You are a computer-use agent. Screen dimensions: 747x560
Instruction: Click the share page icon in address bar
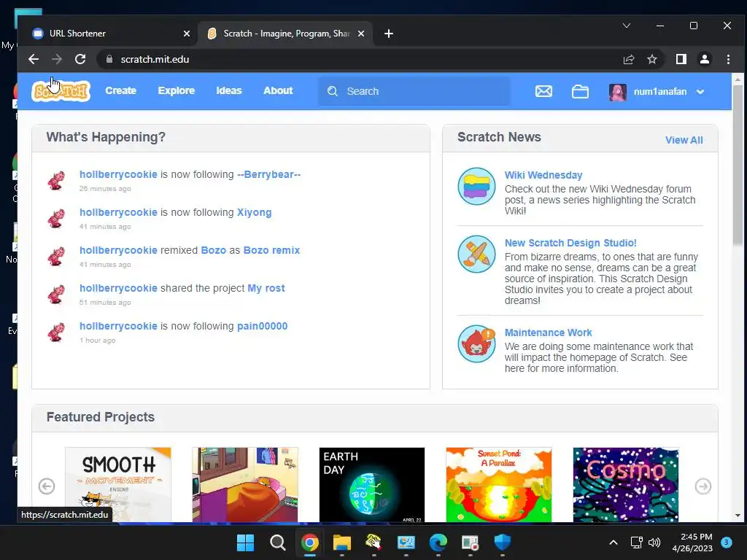click(x=628, y=59)
